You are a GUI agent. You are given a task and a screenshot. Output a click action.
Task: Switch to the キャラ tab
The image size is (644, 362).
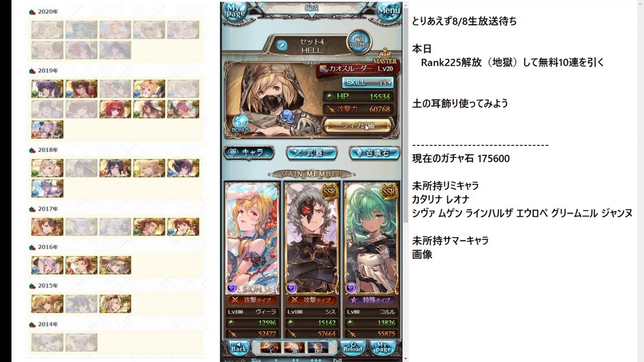(x=250, y=153)
